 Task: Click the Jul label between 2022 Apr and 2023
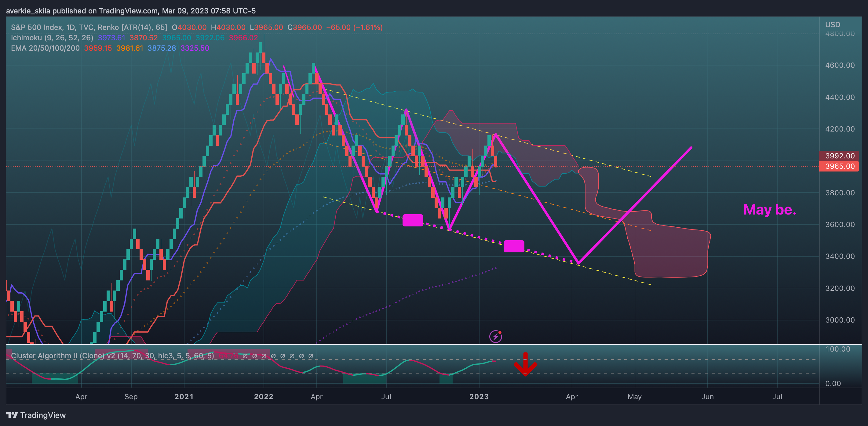(x=386, y=397)
